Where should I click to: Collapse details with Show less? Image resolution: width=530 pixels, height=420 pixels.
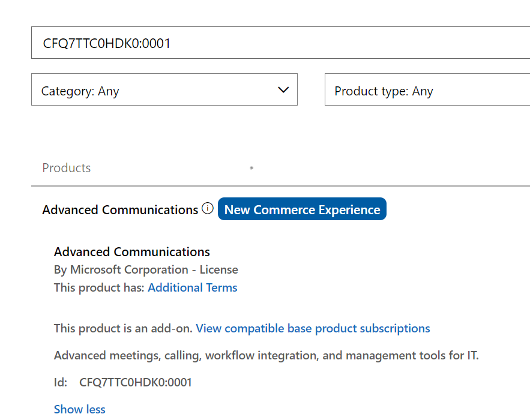point(80,409)
